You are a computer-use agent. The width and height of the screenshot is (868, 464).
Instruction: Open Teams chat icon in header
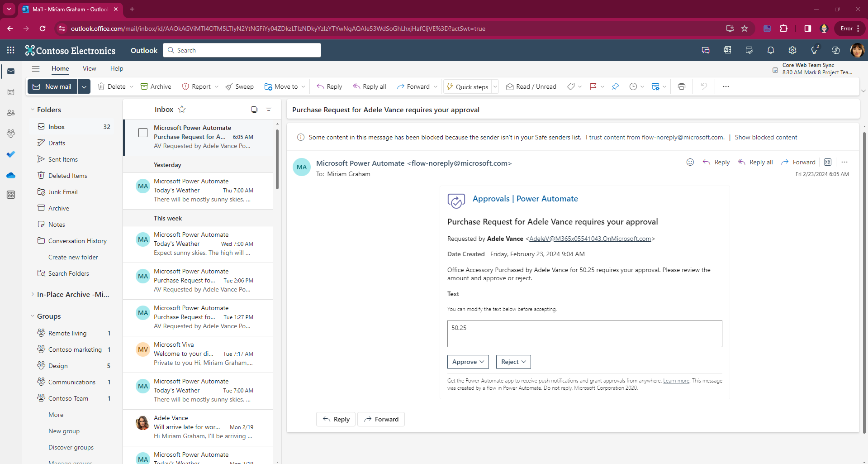(x=706, y=50)
